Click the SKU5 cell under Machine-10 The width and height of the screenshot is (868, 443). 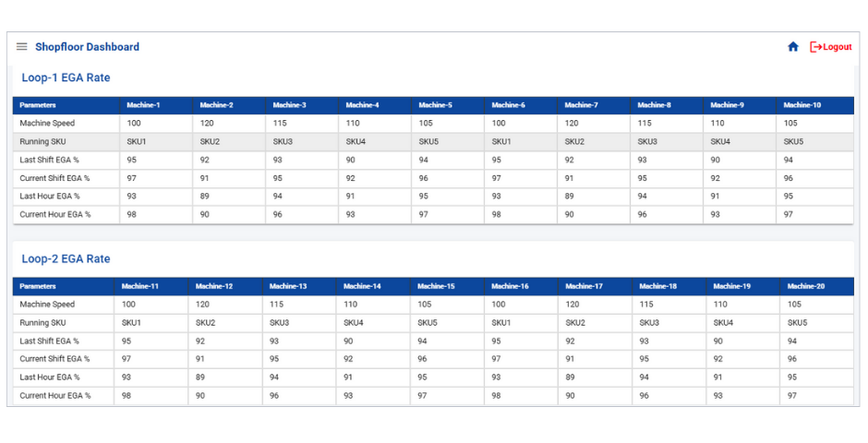point(793,141)
